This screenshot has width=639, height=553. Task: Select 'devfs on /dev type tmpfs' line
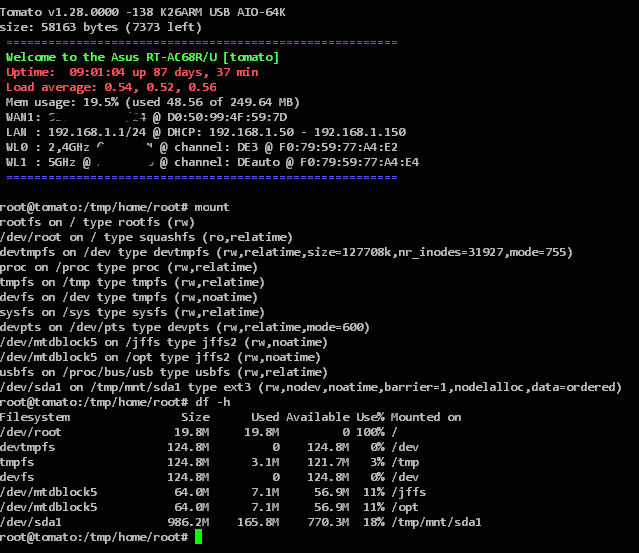(x=129, y=297)
